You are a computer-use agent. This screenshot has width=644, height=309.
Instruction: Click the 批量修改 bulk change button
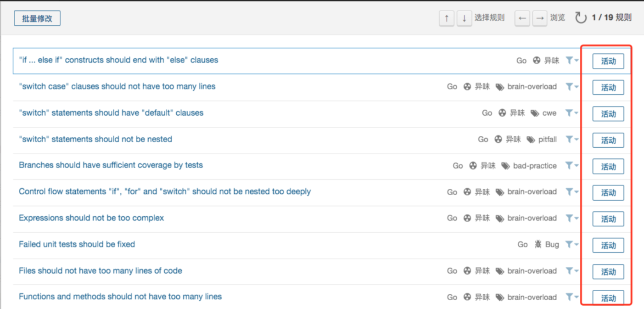37,19
